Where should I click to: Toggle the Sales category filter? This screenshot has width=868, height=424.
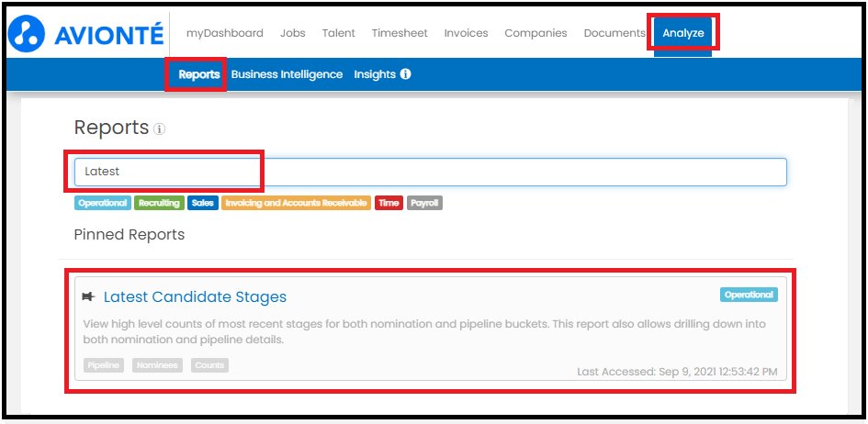coord(203,203)
